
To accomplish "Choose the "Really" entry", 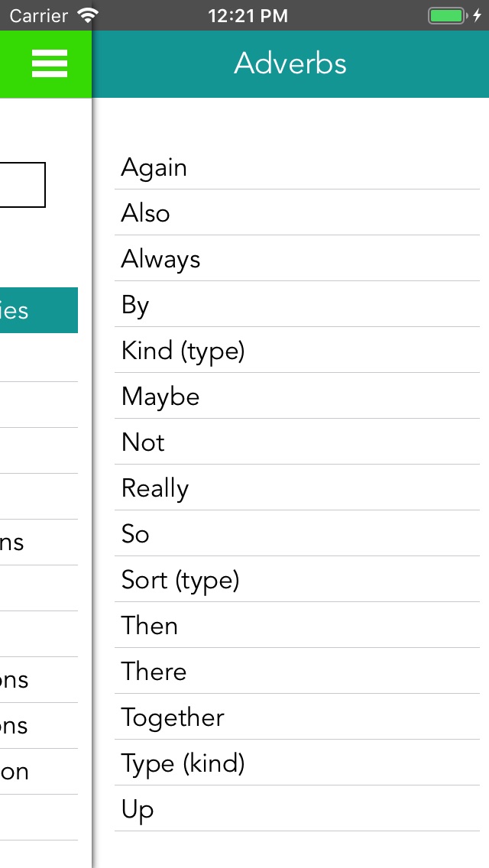I will point(296,488).
